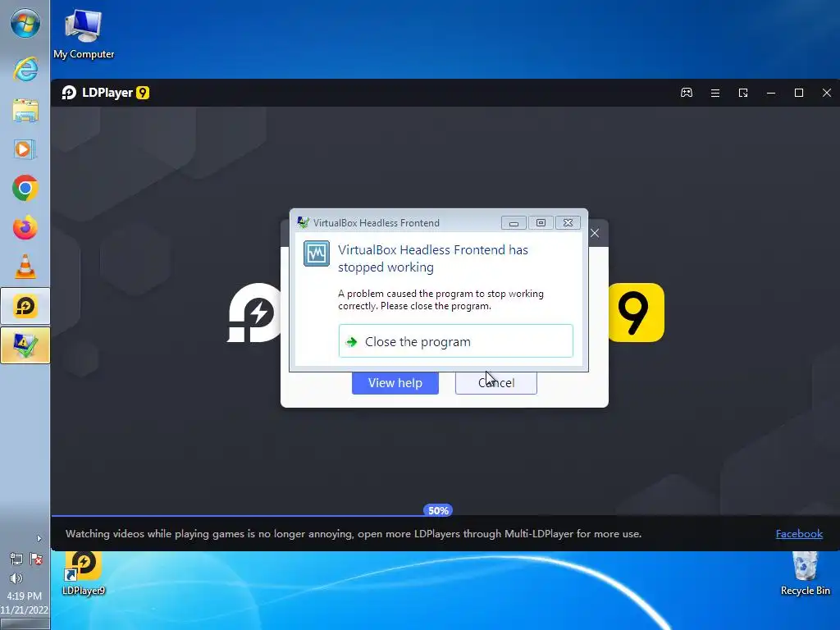Launch VLC media player from taskbar

coord(25,267)
